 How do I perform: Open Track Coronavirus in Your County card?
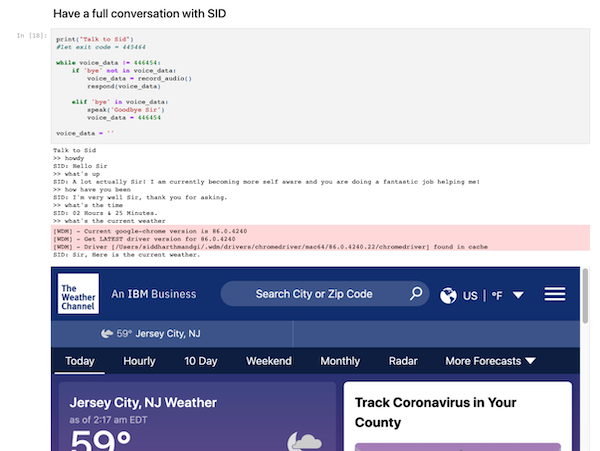point(435,412)
